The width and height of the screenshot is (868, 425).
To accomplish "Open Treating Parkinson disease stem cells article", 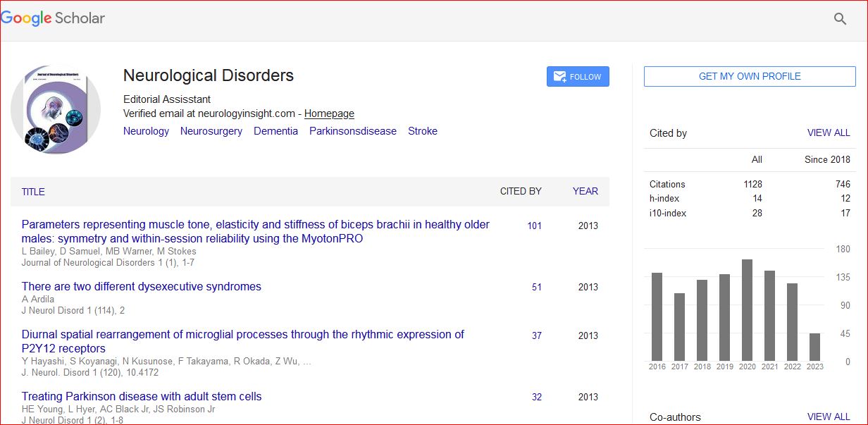I will tap(141, 396).
